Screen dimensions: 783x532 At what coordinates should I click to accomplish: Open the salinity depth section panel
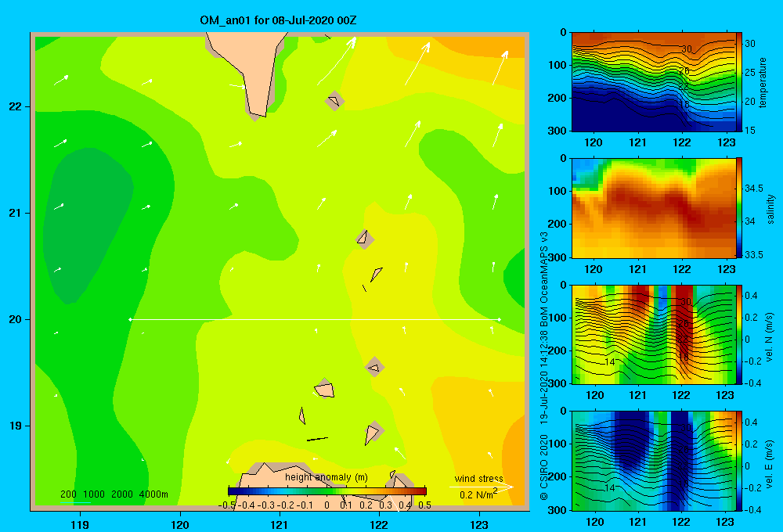tap(654, 208)
